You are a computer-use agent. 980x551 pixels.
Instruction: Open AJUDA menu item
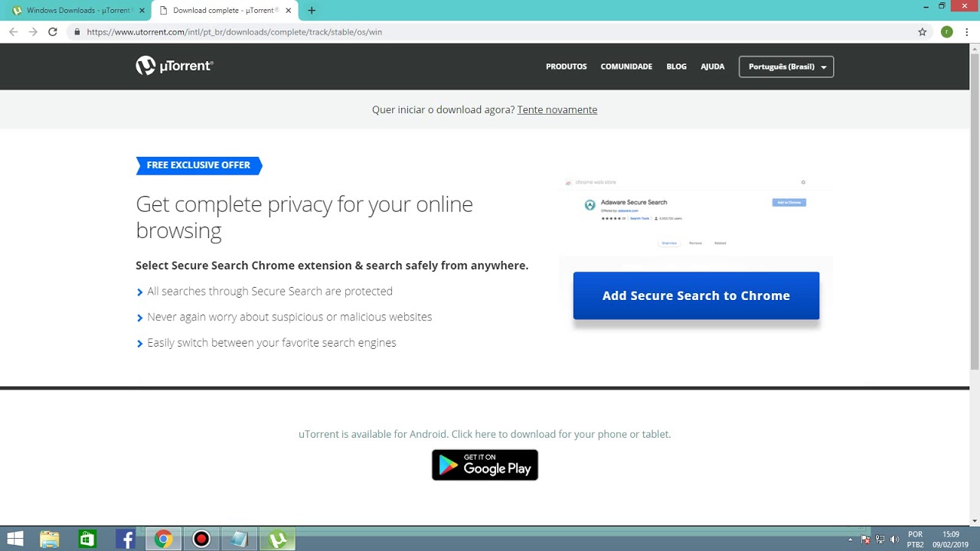tap(712, 67)
